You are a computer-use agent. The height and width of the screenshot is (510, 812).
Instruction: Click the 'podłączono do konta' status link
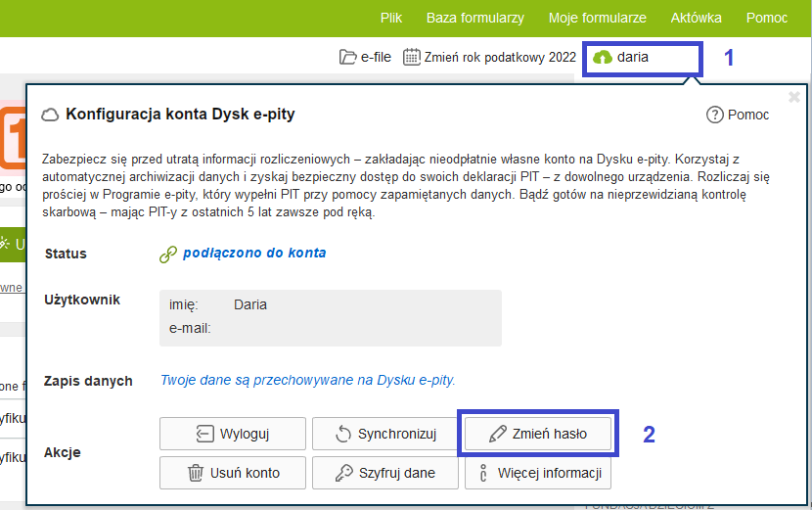[x=254, y=253]
